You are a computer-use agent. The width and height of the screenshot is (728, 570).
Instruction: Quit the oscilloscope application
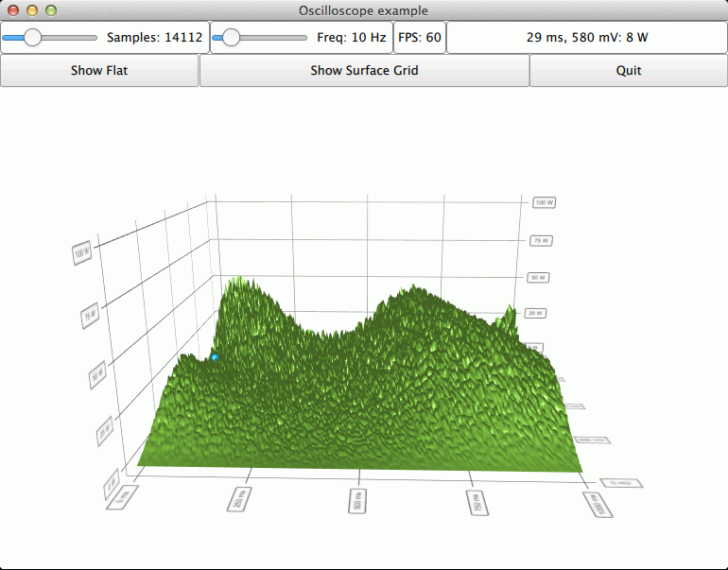(x=628, y=71)
